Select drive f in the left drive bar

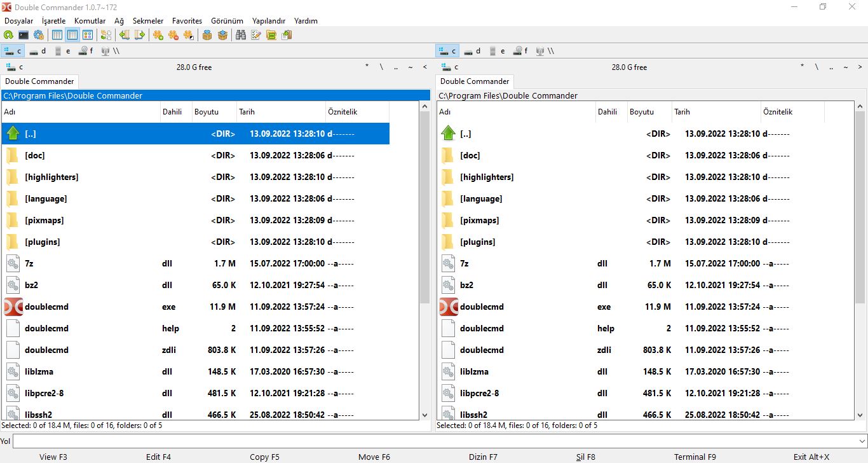(x=86, y=51)
